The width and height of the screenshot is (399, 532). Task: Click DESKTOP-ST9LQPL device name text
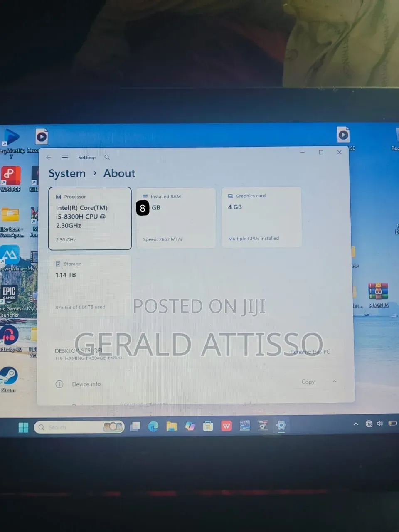click(x=79, y=351)
